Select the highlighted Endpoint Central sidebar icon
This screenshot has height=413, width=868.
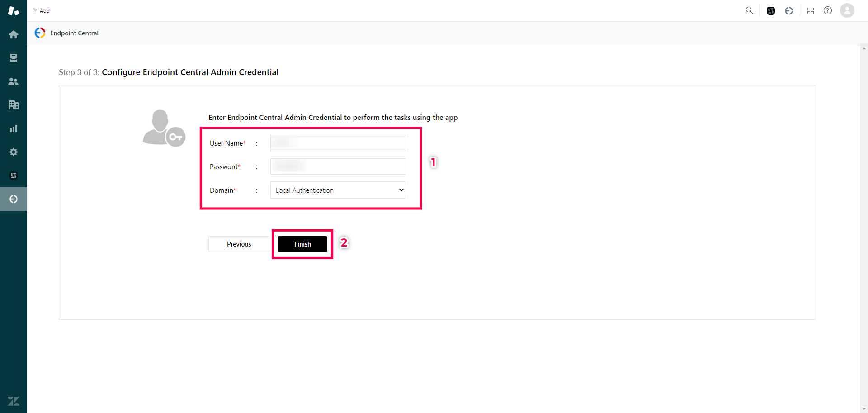[x=14, y=199]
